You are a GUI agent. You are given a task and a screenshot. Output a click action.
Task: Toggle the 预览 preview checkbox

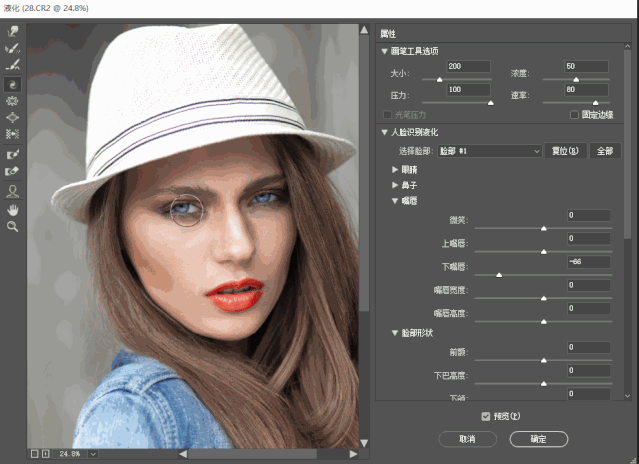(485, 416)
